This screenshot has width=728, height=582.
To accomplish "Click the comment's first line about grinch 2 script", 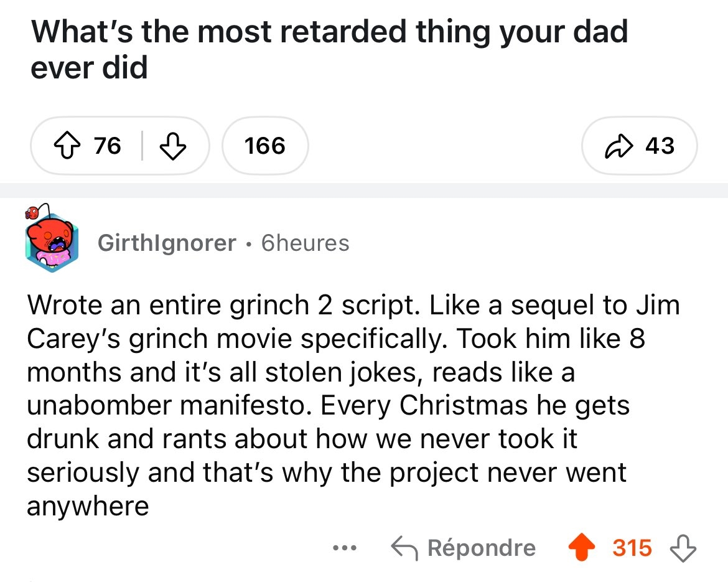I will (352, 305).
